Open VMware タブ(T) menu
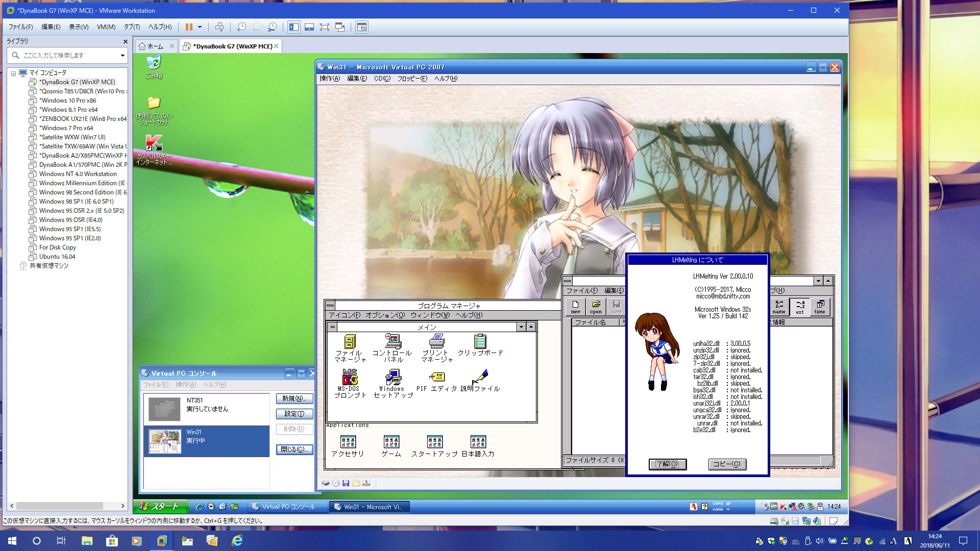Screen dimensions: 980x551 point(132,27)
